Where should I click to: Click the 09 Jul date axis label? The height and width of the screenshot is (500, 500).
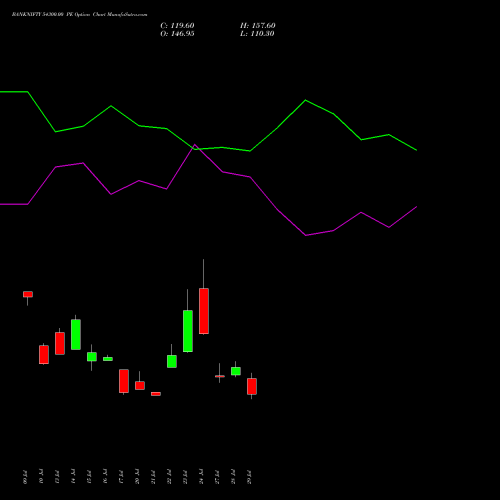[25, 477]
